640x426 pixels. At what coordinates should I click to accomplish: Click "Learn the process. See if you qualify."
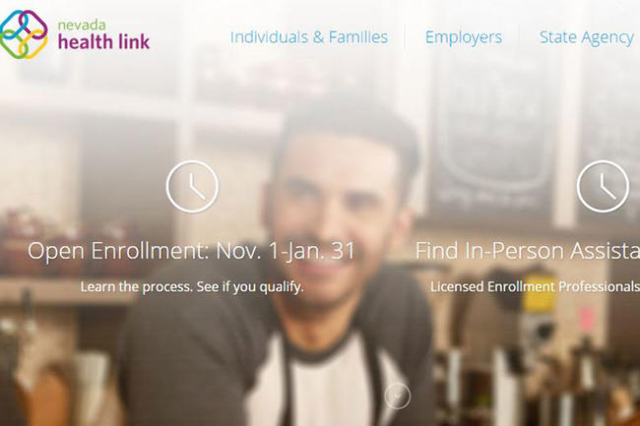click(x=192, y=287)
